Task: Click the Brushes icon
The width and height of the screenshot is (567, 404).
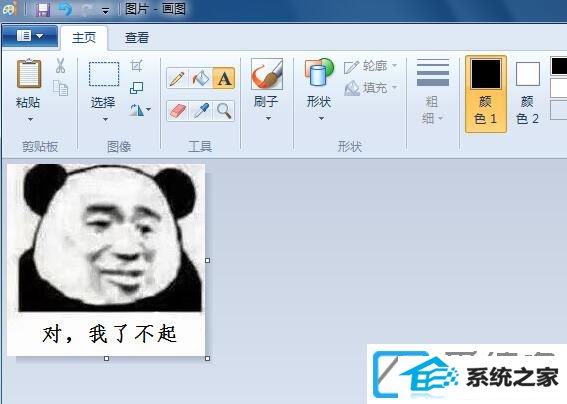Action: pos(267,74)
